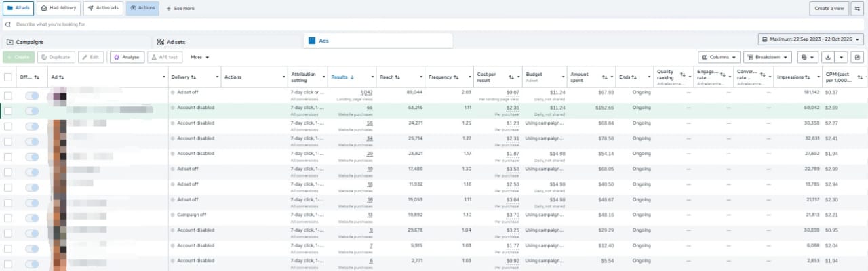
Task: Click the sort arrows on Cost per result
Action: coord(511,77)
